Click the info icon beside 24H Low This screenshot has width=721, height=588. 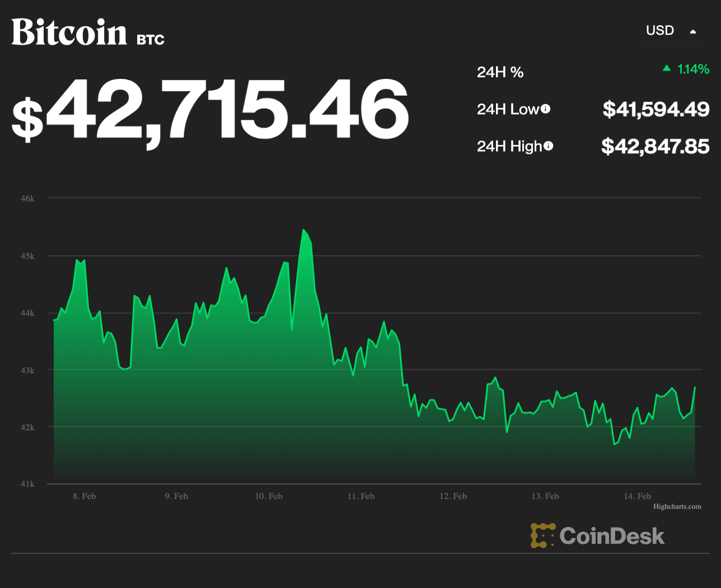[545, 109]
